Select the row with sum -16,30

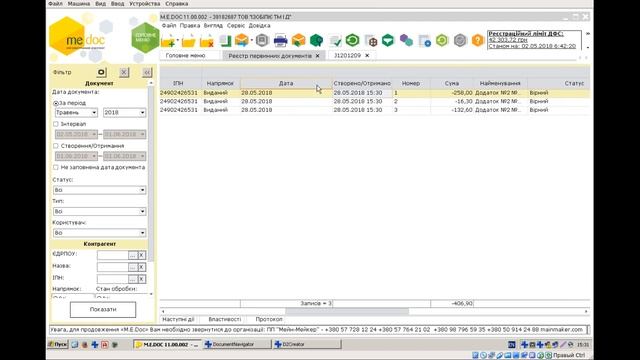[x=375, y=101]
